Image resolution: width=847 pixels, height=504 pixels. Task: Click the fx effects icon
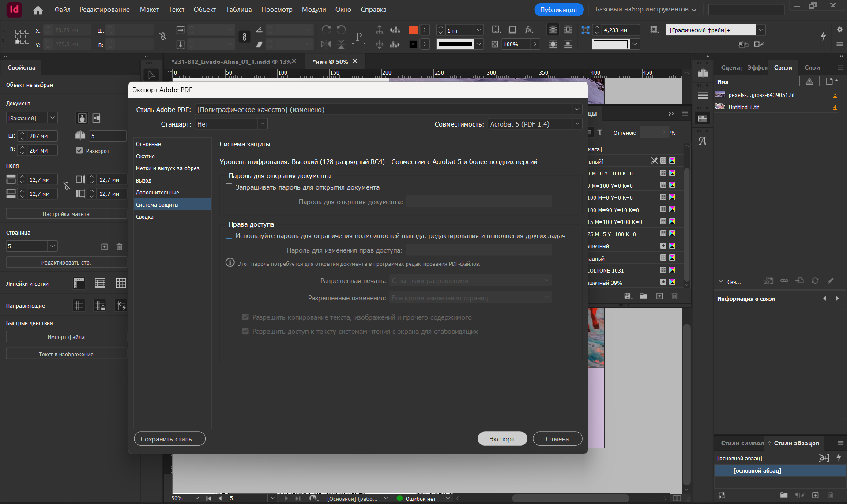[529, 30]
